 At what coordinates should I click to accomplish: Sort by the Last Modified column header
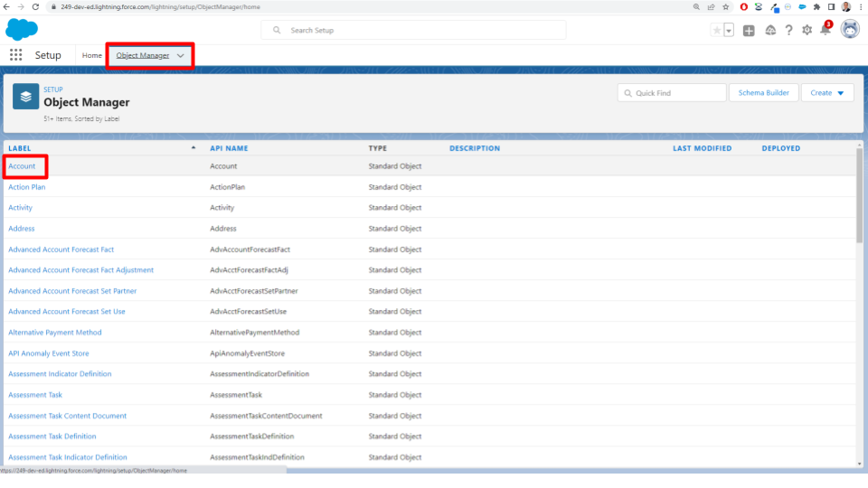point(702,148)
